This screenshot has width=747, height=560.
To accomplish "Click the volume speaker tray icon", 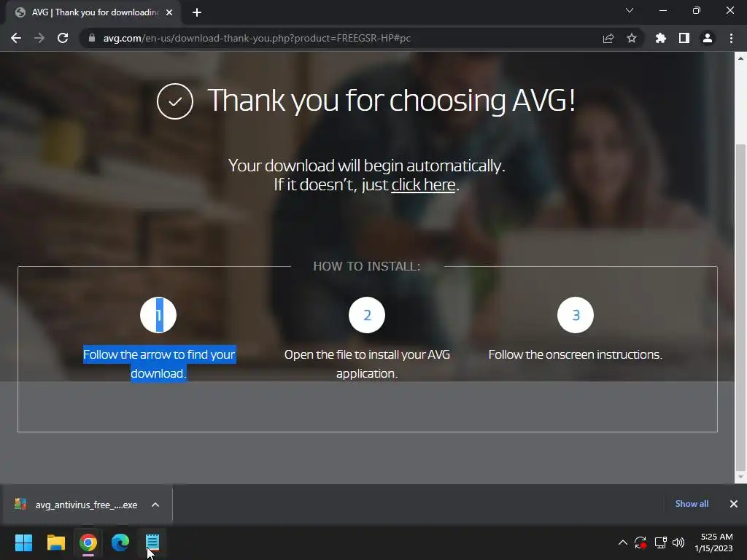I will 678,542.
